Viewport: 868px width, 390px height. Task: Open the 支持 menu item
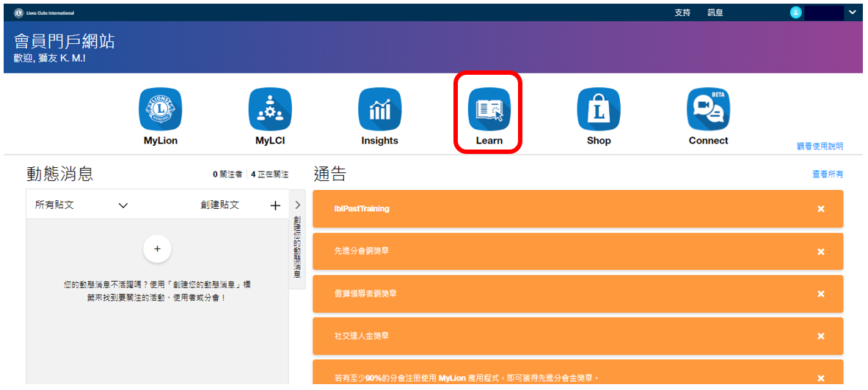point(682,12)
